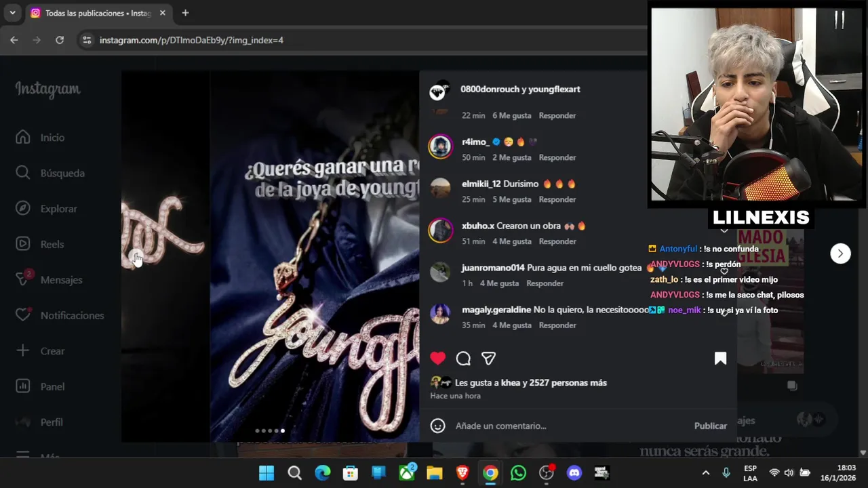
Task: Share the post with paper-plane icon
Action: click(488, 358)
